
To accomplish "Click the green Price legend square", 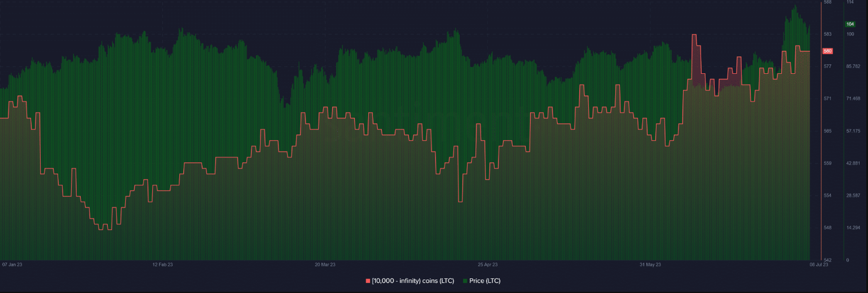I will pos(465,281).
